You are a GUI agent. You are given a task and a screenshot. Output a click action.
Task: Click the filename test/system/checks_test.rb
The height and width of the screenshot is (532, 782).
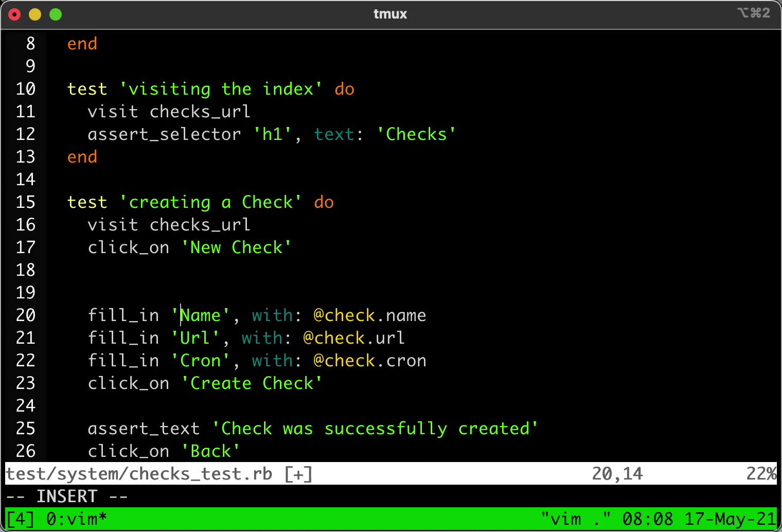click(x=139, y=473)
